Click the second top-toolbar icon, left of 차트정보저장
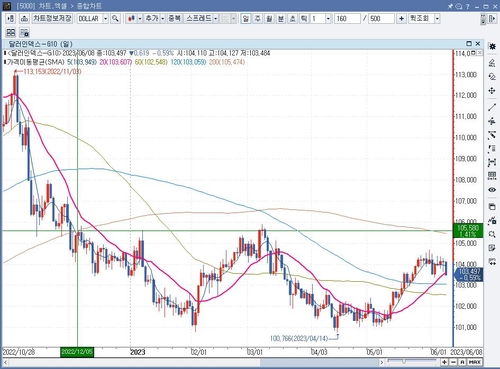 coord(24,19)
